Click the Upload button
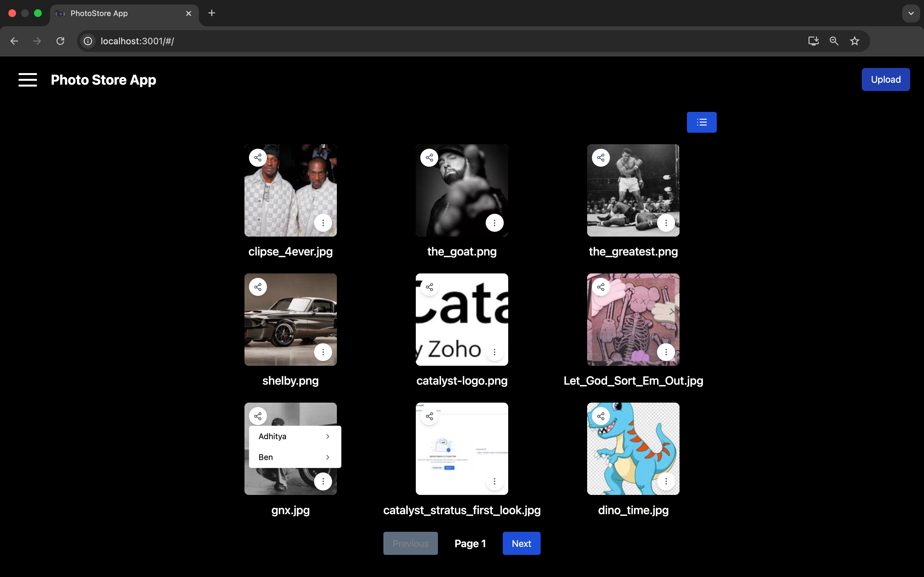924x577 pixels. [x=886, y=79]
